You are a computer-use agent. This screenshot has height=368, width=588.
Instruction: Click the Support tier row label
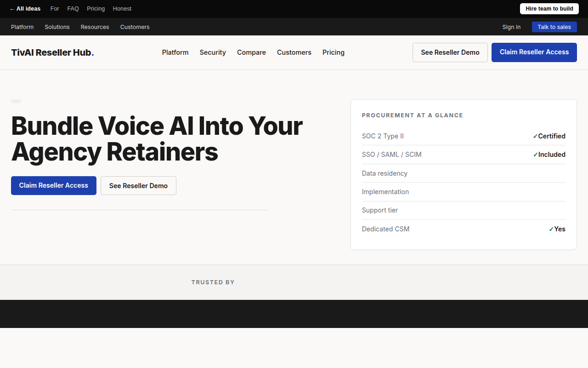click(380, 210)
